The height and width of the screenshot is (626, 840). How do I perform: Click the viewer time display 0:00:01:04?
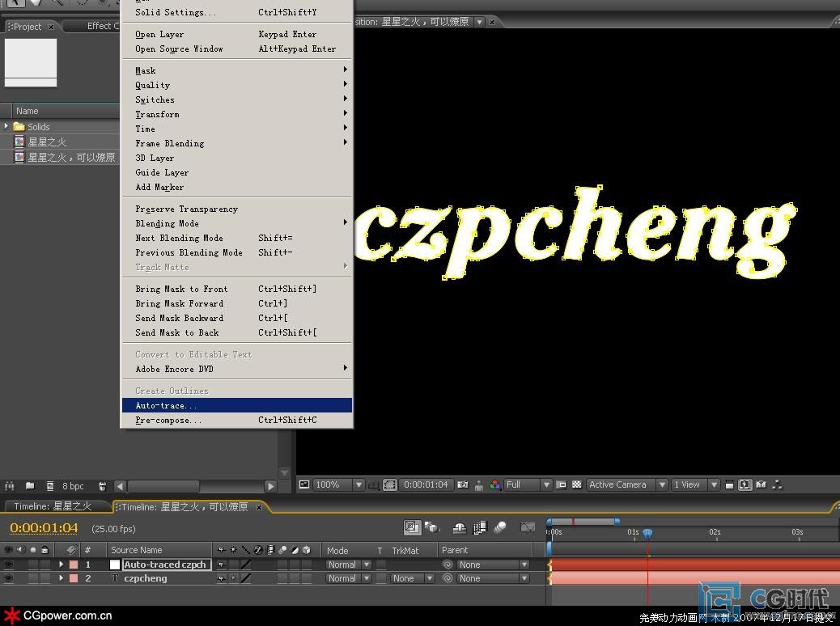(x=426, y=484)
